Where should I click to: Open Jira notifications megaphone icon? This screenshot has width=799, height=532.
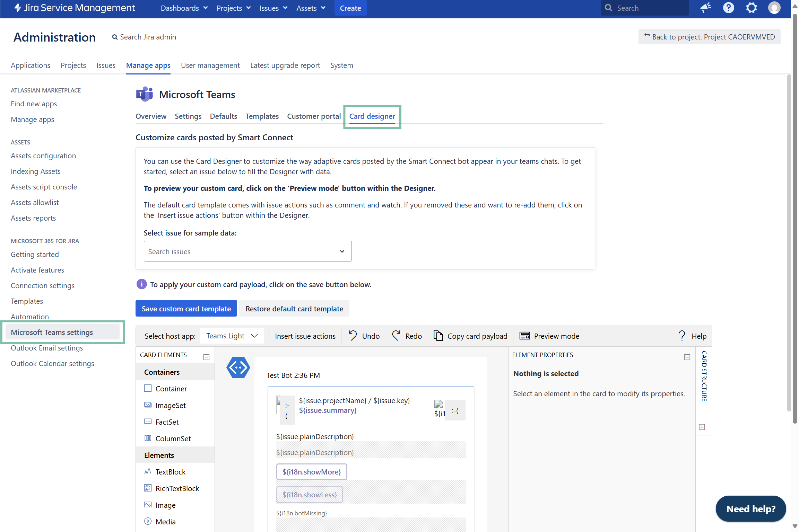tap(705, 8)
